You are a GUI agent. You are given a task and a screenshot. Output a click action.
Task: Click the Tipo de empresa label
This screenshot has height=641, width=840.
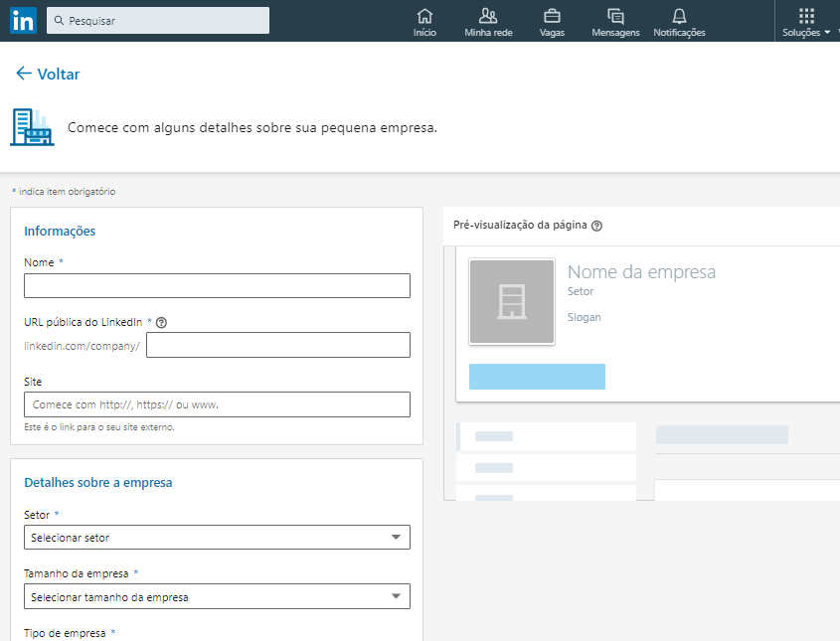point(65,633)
